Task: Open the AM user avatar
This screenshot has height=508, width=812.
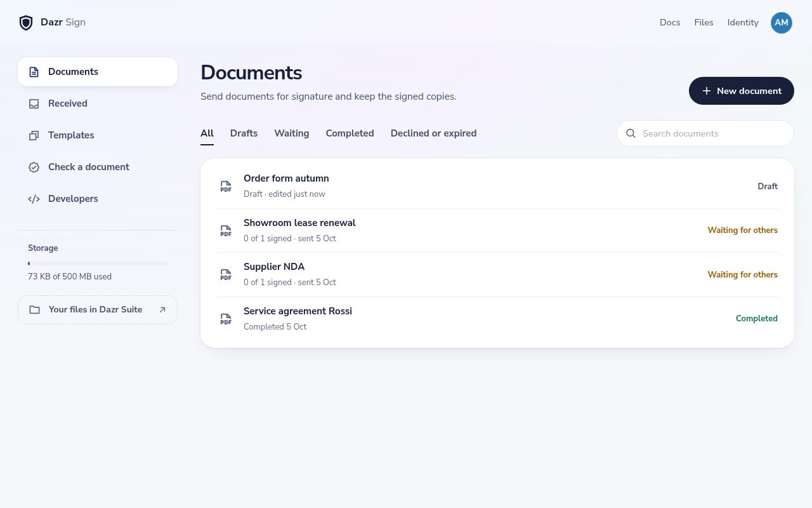Action: click(782, 23)
